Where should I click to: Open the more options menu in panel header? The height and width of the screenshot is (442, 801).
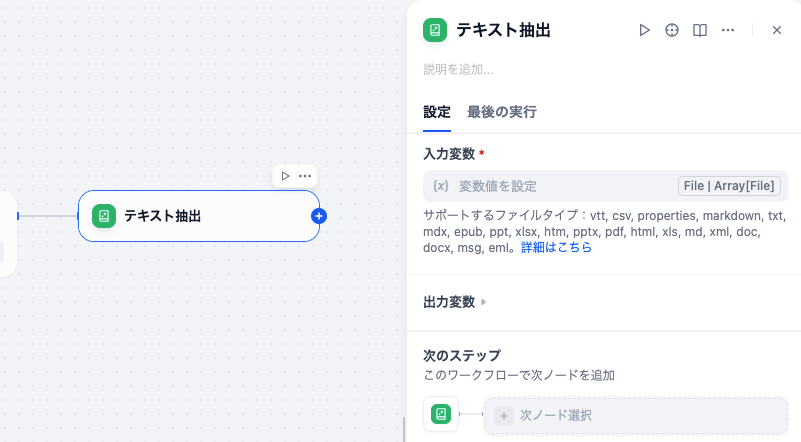(x=728, y=30)
